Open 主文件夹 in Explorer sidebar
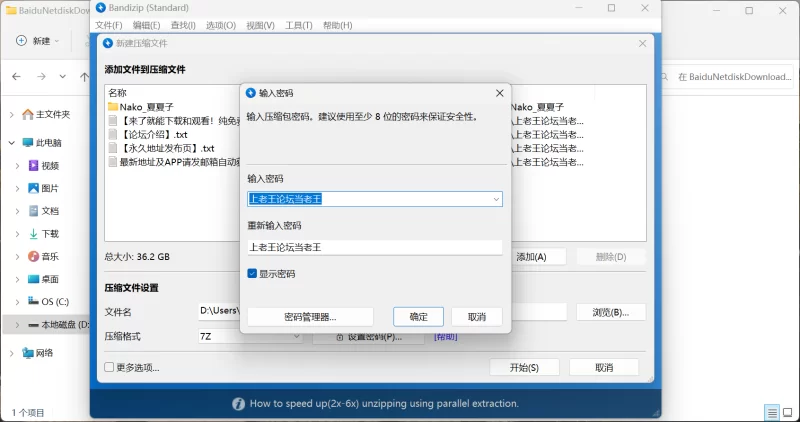This screenshot has height=422, width=800. point(46,115)
